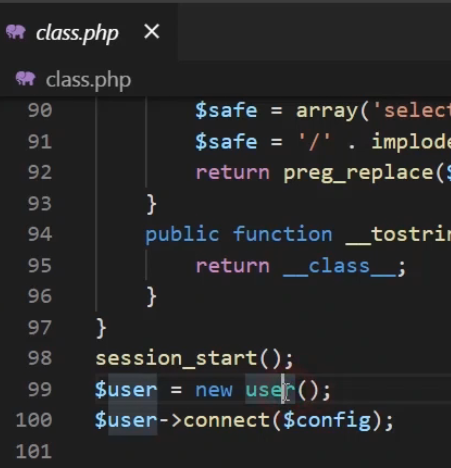451x468 pixels.
Task: Click "$safe" variable on line 91
Action: coord(226,141)
